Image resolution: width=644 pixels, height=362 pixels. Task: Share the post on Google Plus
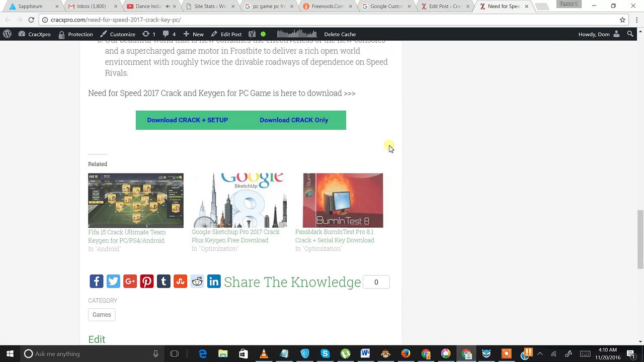coord(130,282)
